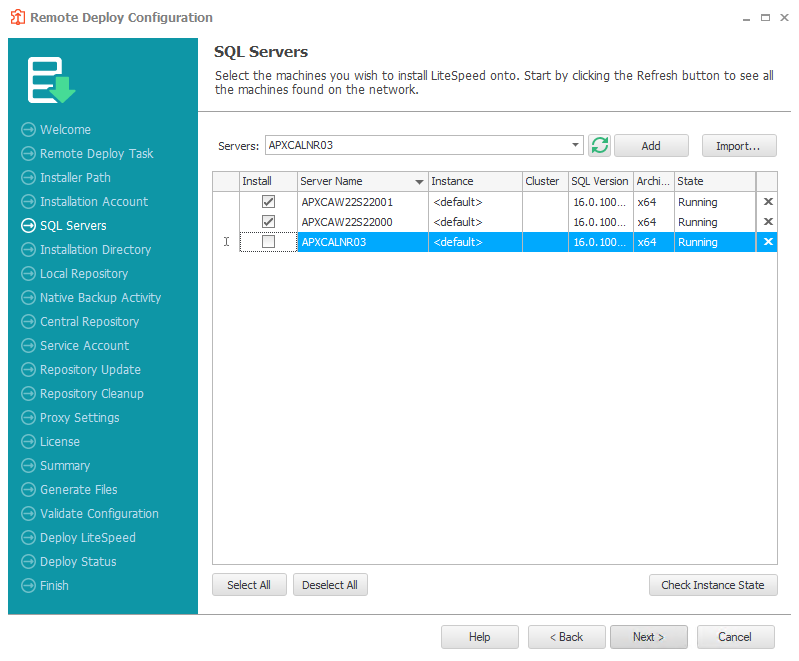The width and height of the screenshot is (799, 661).
Task: Click the < Back button
Action: tap(566, 637)
